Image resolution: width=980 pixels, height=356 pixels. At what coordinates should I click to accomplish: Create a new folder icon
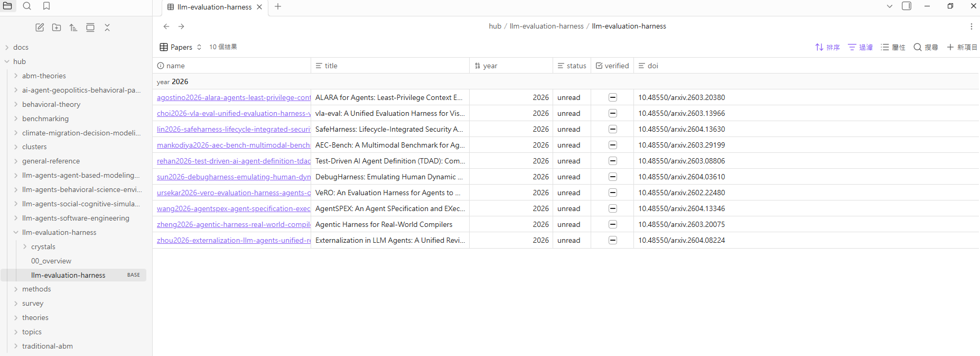[x=57, y=28]
